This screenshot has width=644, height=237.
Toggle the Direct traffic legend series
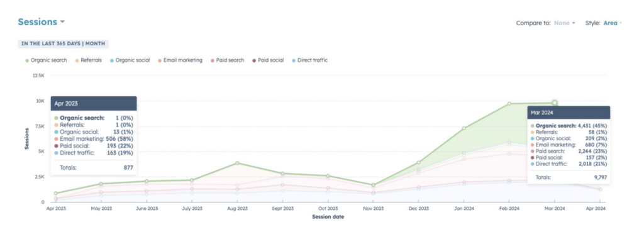tap(309, 60)
